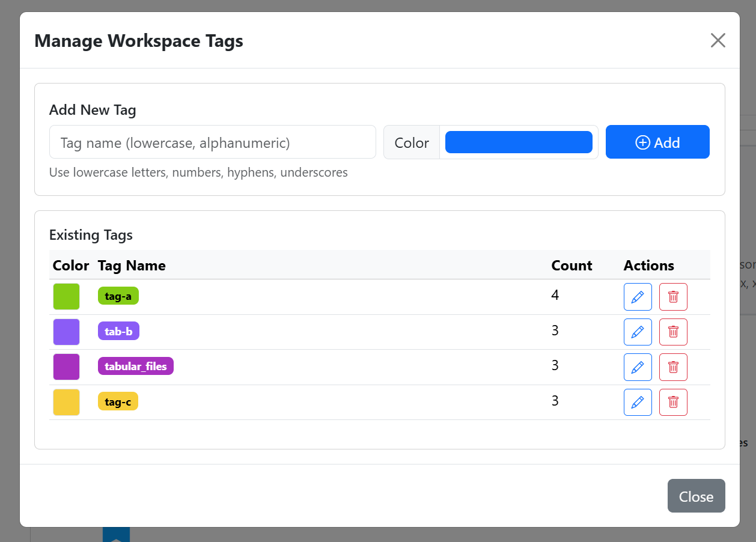Image resolution: width=756 pixels, height=542 pixels.
Task: Click the magenta color swatch for tabular_files
Action: pyautogui.click(x=66, y=367)
